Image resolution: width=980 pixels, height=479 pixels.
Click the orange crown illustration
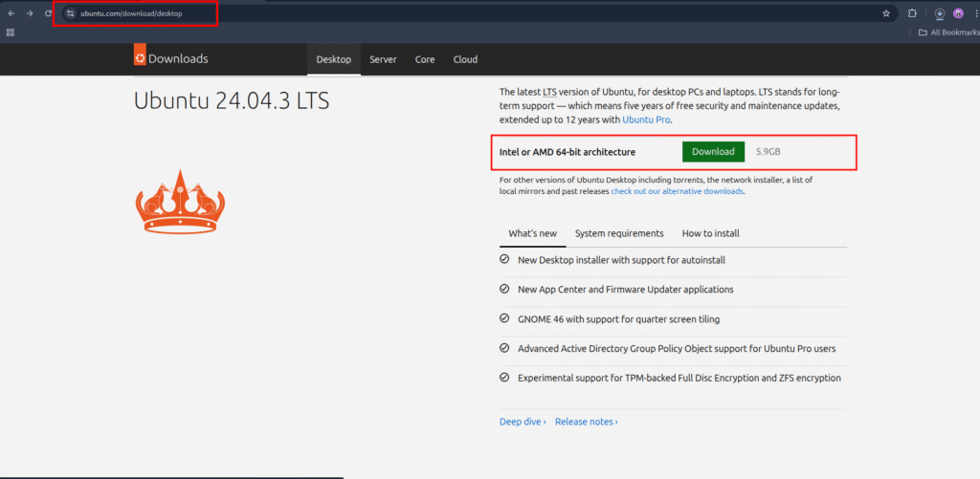click(x=180, y=201)
